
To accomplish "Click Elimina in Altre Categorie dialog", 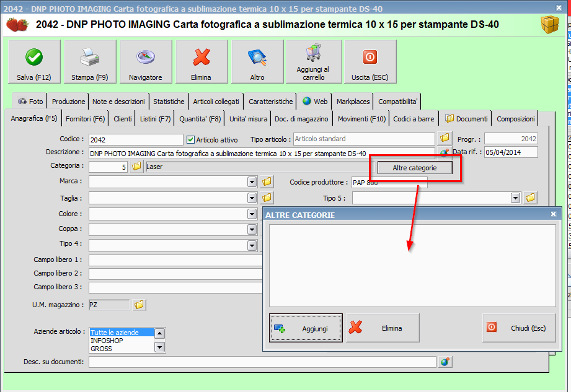I will click(383, 328).
